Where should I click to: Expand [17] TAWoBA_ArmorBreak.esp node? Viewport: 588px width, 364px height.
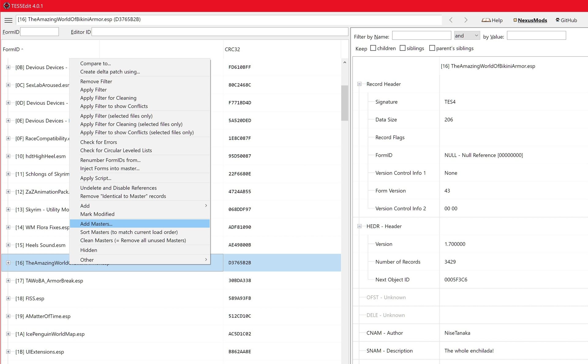click(x=8, y=280)
